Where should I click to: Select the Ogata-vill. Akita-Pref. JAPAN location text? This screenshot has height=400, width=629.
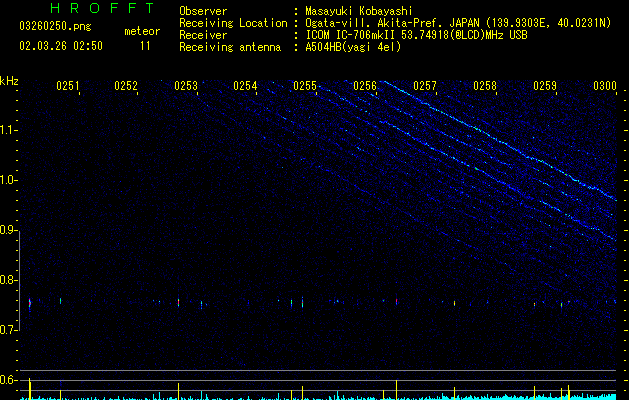458,23
